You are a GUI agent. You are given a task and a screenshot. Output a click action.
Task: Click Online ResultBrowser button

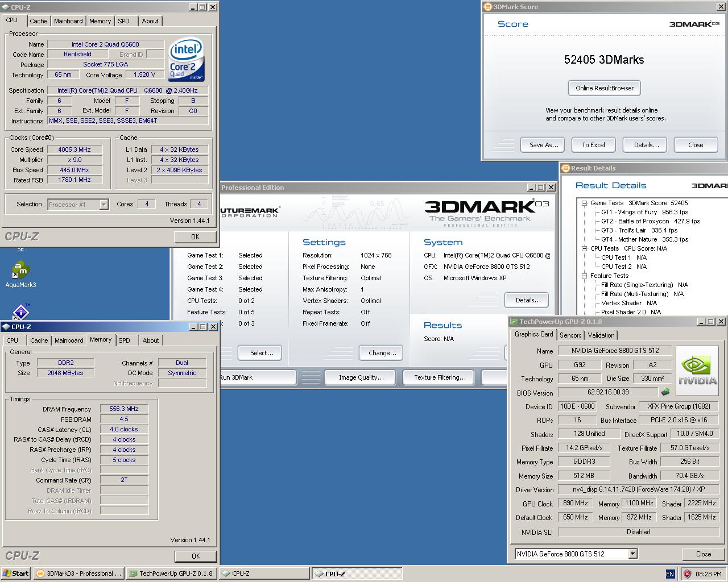pos(605,88)
